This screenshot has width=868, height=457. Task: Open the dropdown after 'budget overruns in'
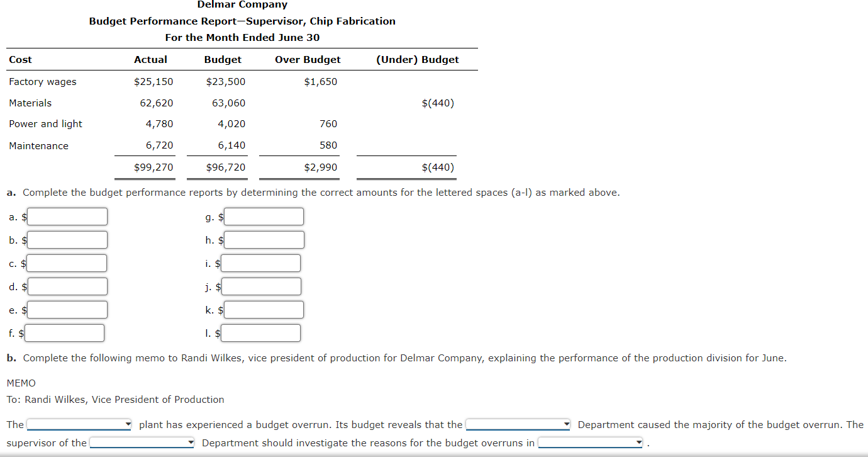coord(591,443)
